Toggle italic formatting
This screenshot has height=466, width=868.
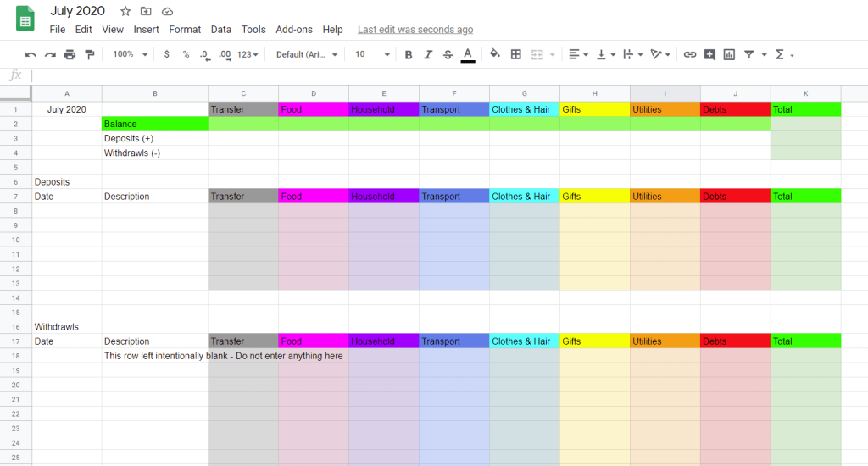point(428,54)
